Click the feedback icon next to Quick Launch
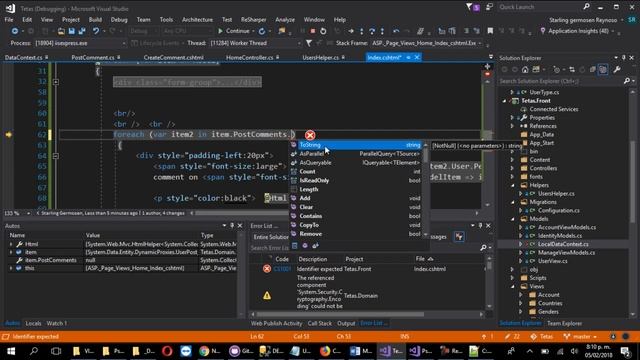 [489, 7]
